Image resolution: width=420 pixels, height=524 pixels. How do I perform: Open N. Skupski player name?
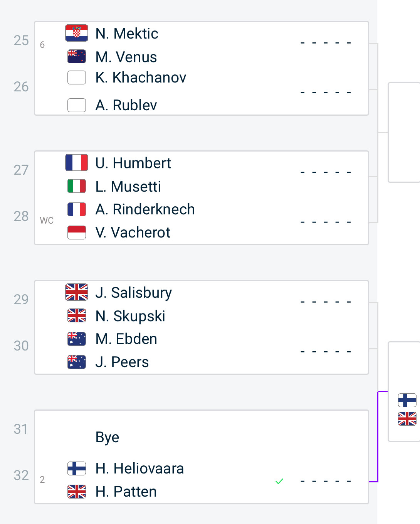click(130, 316)
